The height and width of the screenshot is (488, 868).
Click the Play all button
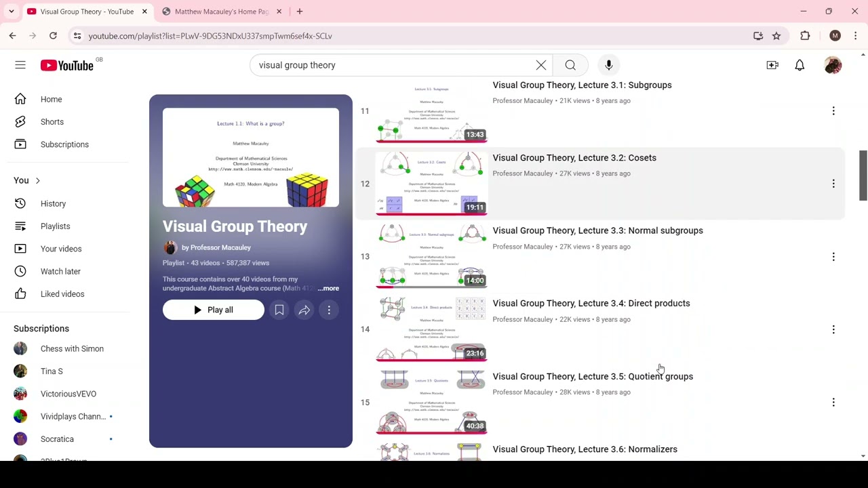213,310
